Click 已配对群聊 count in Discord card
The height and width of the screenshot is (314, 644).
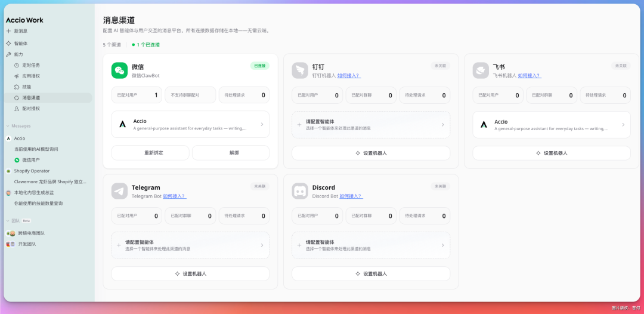click(x=371, y=216)
